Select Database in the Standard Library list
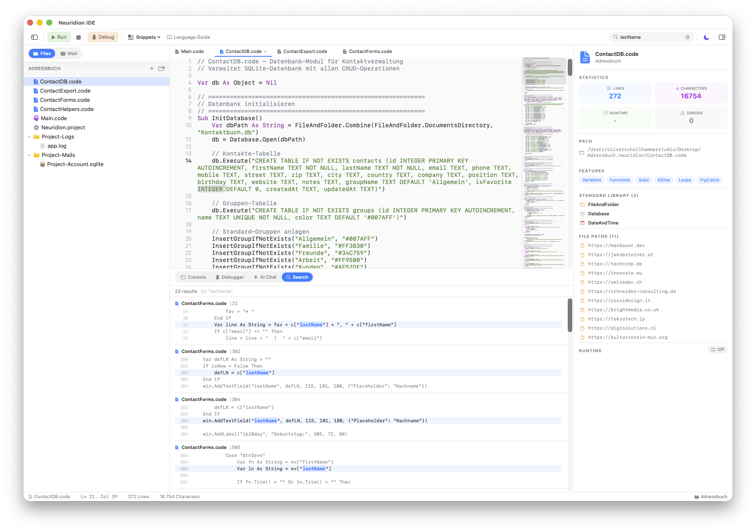The height and width of the screenshot is (532, 756). point(599,214)
